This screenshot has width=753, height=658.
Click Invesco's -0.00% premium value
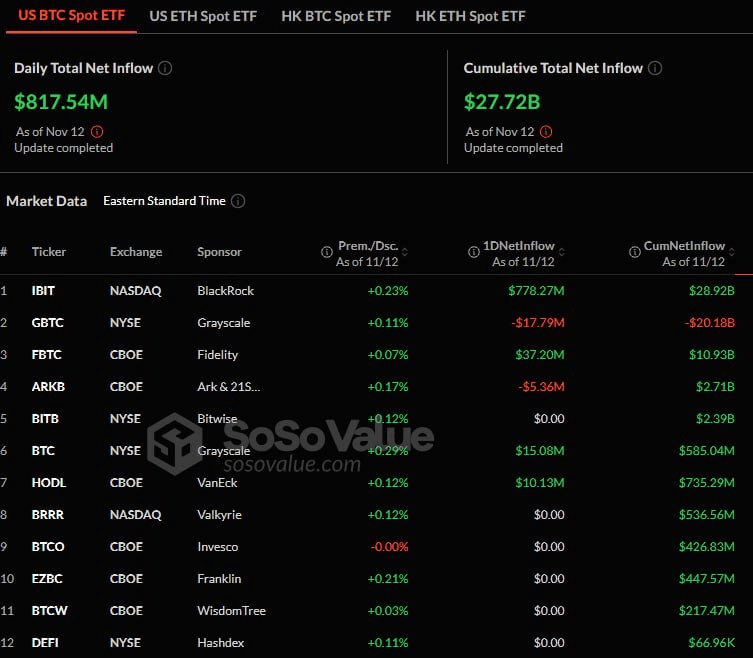(389, 547)
